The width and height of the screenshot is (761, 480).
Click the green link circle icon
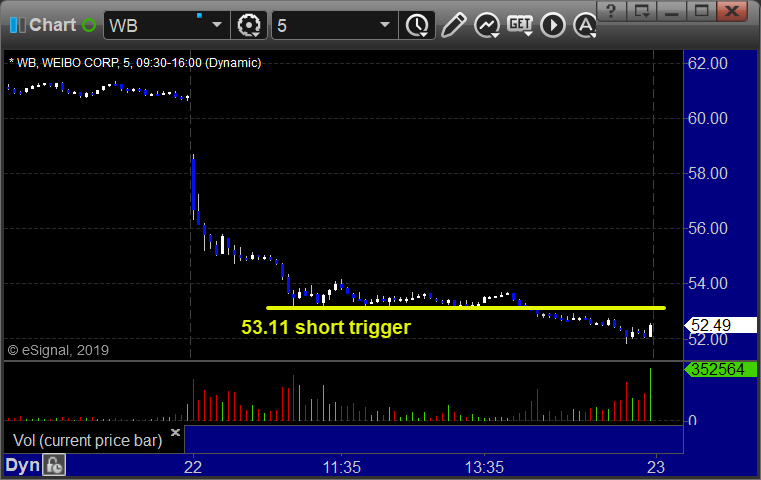89,25
